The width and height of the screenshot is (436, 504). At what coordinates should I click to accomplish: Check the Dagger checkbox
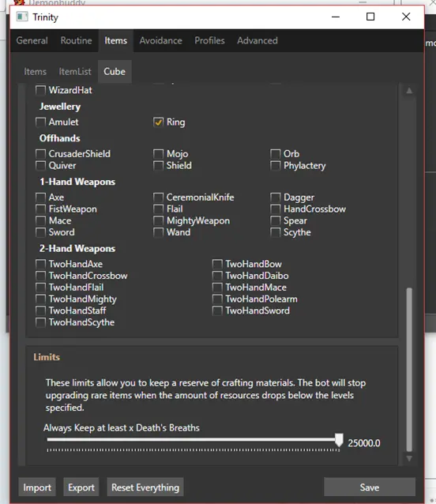tap(276, 197)
